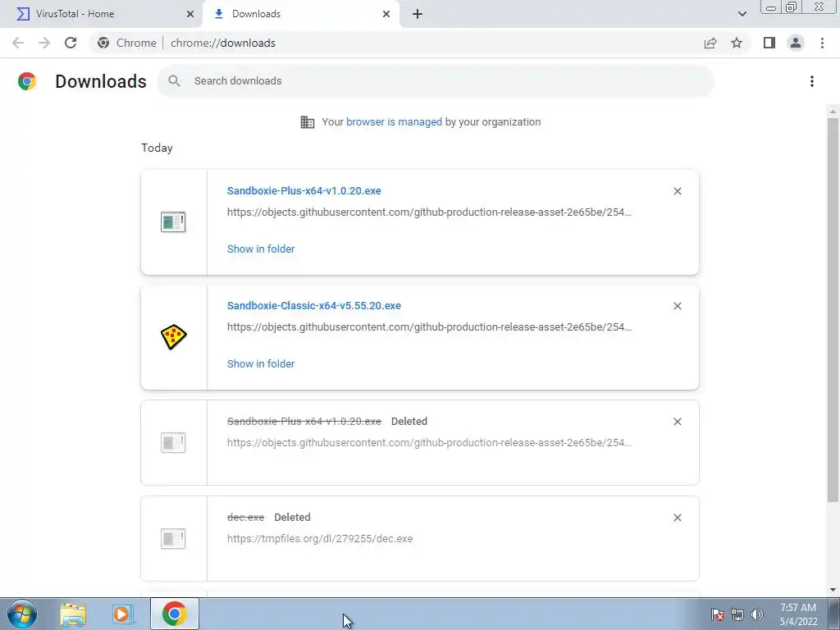The width and height of the screenshot is (840, 630).
Task: Remove the deleted dec.exe entry
Action: click(677, 518)
